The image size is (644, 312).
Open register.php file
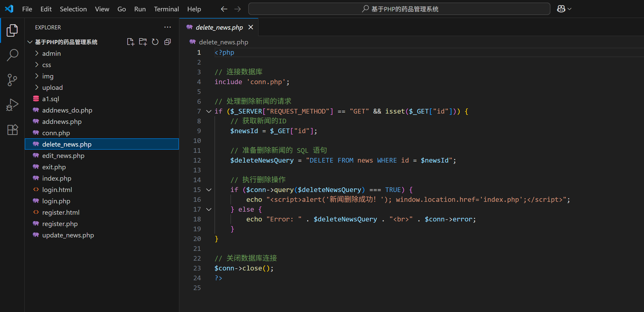(102, 224)
